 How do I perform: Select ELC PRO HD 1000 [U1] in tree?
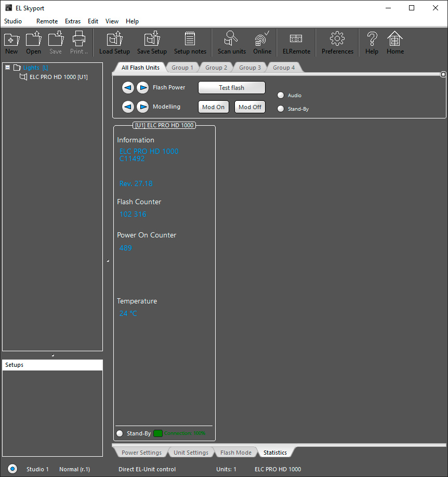pos(58,77)
